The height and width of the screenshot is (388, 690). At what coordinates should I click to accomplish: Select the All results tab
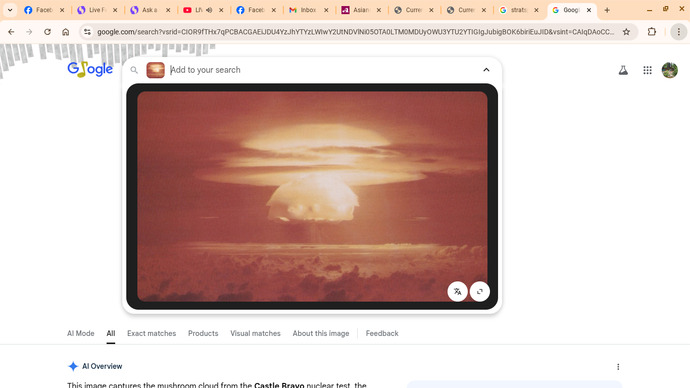coord(110,333)
